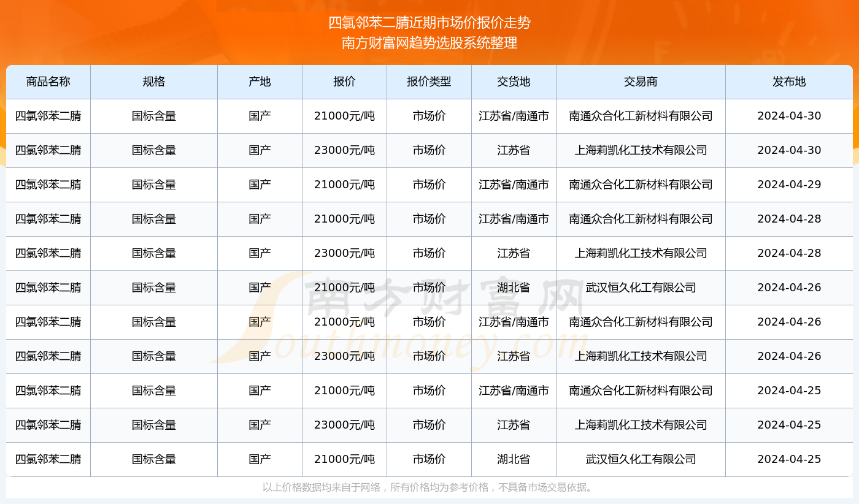Click 江苏省/南通市 in the first row
Screen dimensions: 859x504
pyautogui.click(x=514, y=116)
